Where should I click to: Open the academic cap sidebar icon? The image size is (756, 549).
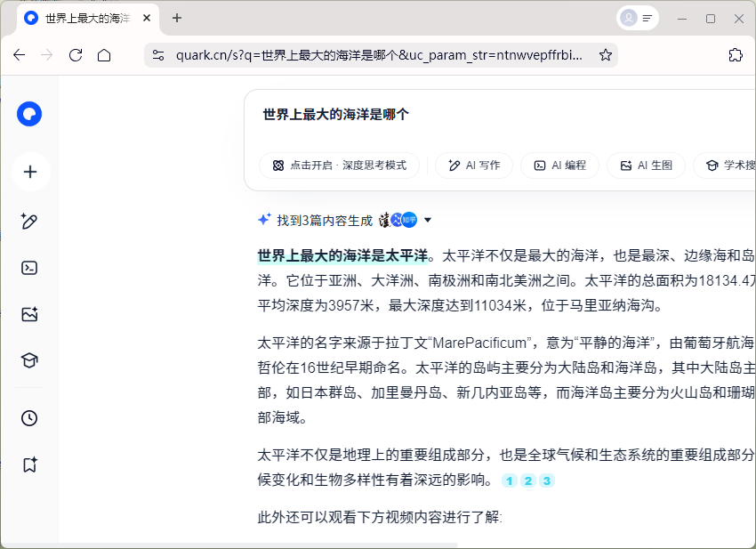(30, 360)
